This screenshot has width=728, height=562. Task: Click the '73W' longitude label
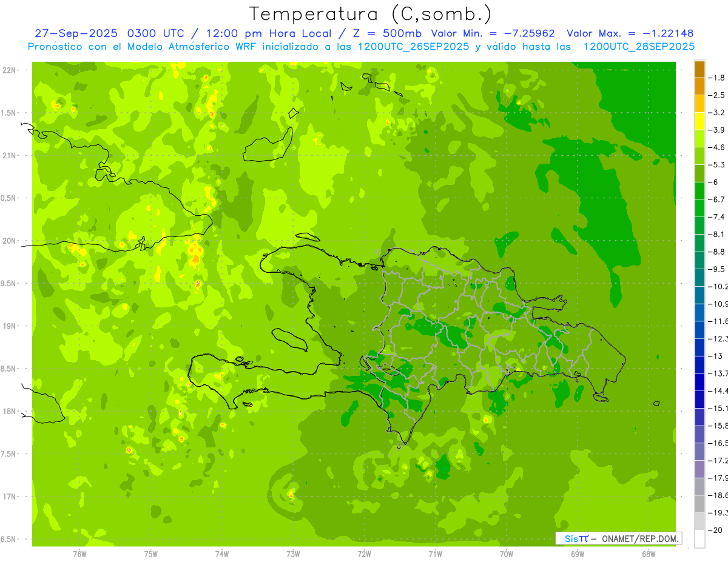[x=293, y=554]
